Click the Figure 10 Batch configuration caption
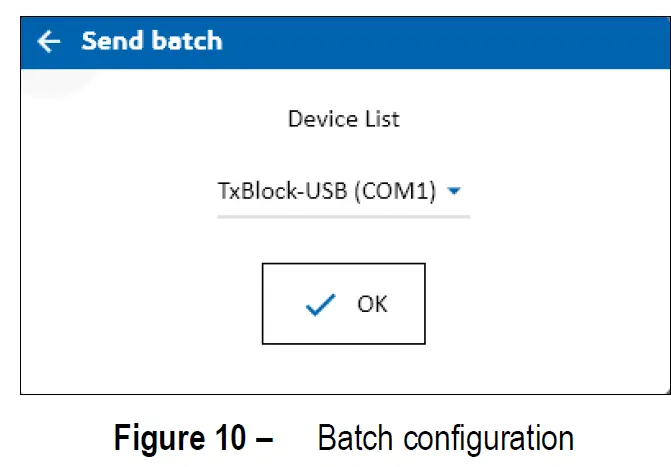 tap(343, 438)
